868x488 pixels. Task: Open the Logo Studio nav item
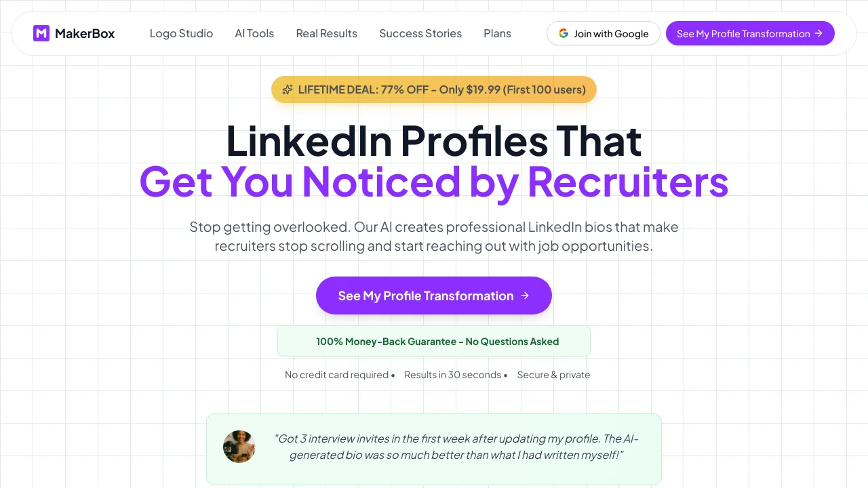tap(181, 33)
